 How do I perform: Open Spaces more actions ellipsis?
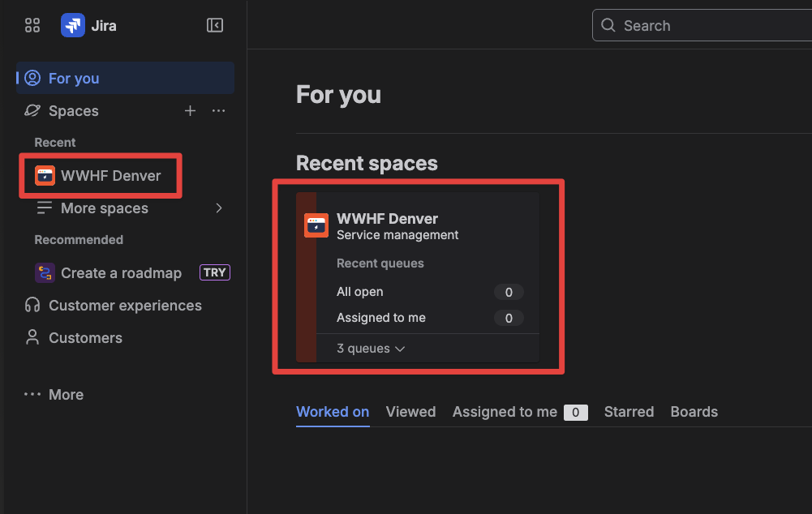pyautogui.click(x=218, y=111)
